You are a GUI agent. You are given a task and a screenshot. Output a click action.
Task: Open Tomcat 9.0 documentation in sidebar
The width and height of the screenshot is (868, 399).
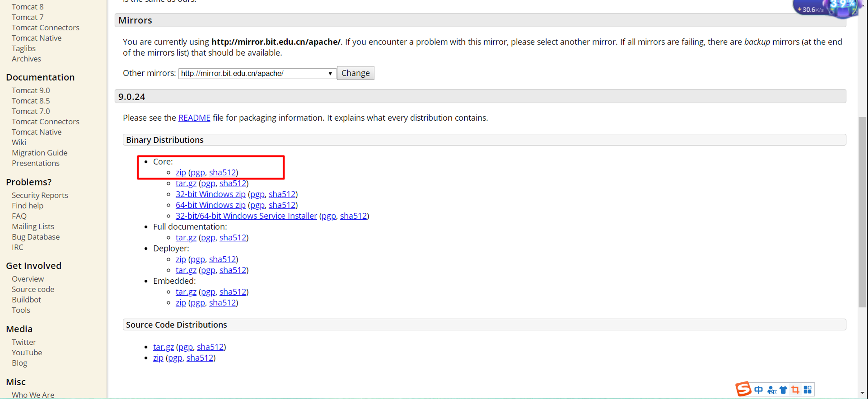click(31, 90)
